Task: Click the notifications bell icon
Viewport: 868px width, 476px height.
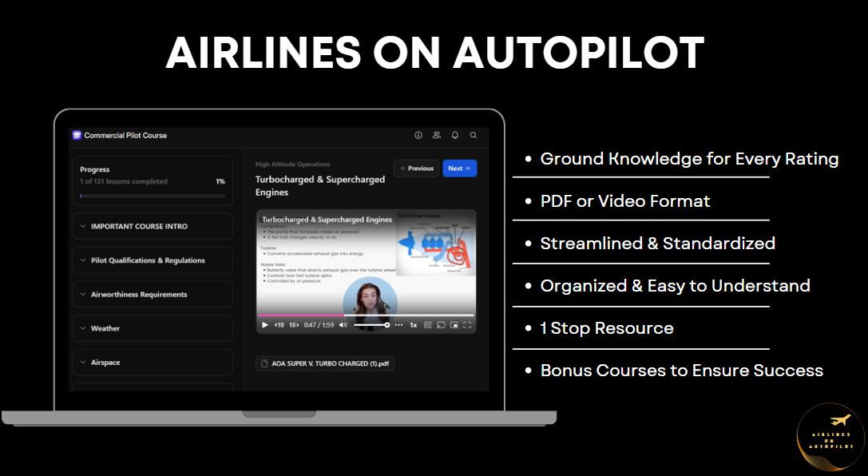Action: tap(454, 135)
